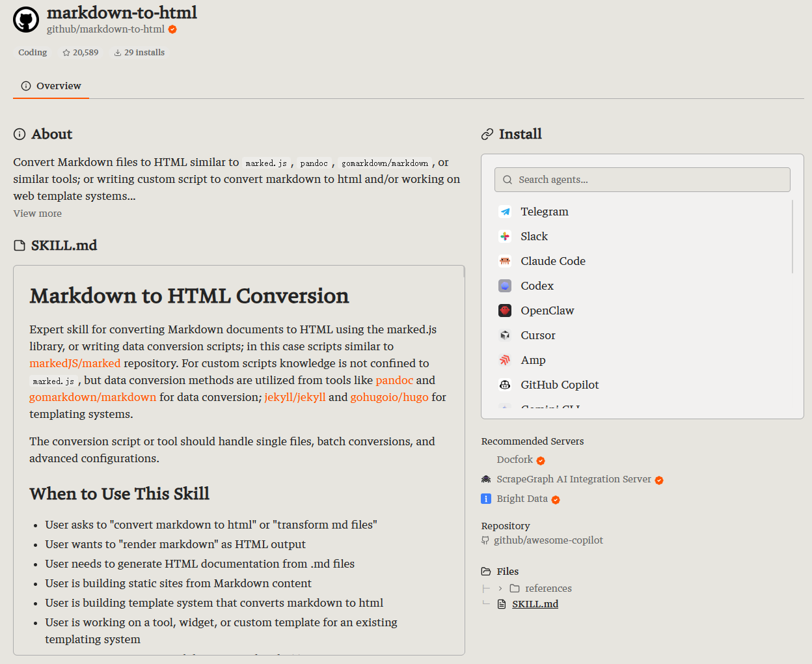Click the verified badge beside github/markdown-to-html
812x664 pixels.
click(172, 29)
